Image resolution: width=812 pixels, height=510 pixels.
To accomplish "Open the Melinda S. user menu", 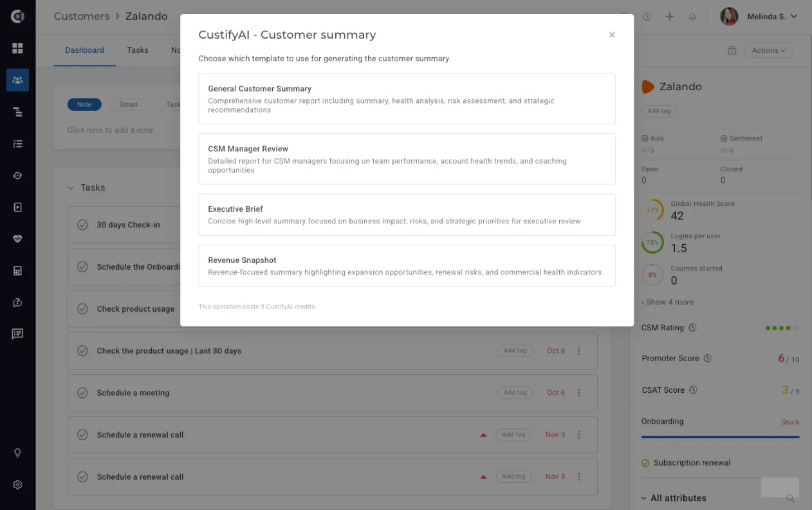I will tap(759, 17).
